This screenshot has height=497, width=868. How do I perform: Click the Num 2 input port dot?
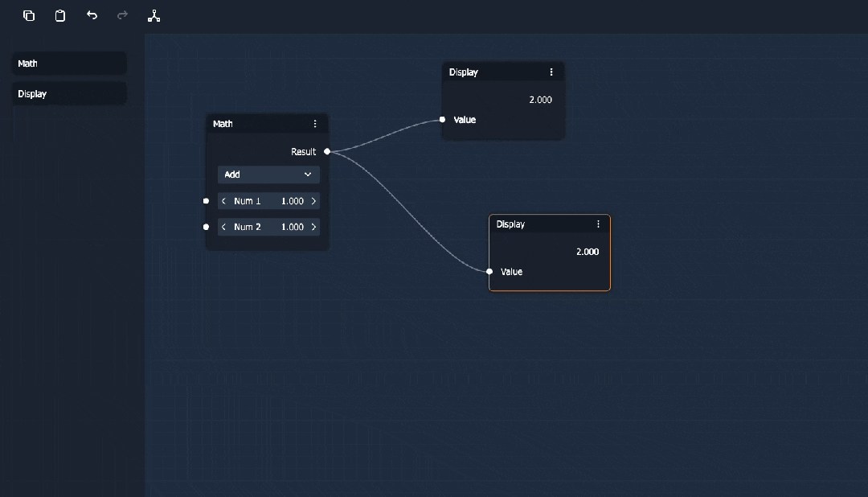pos(206,227)
